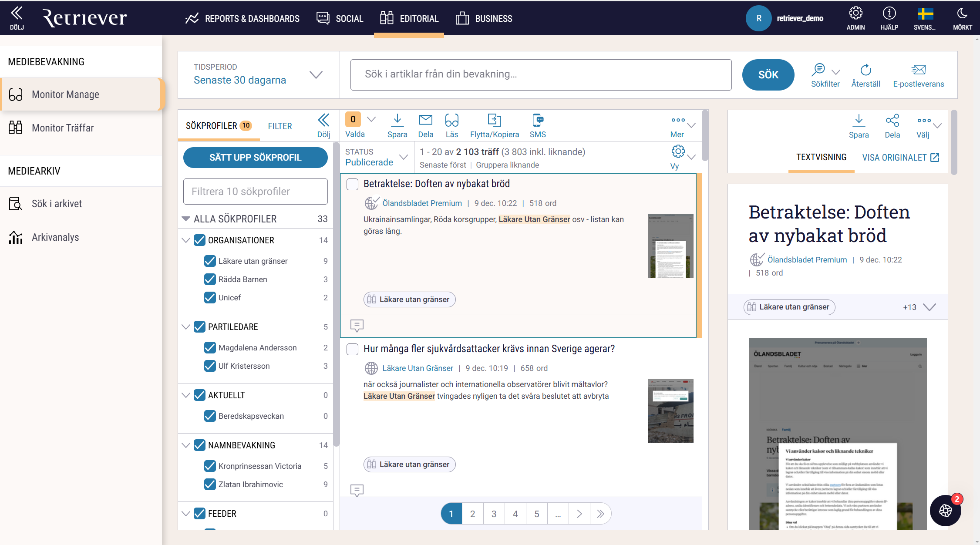980x545 pixels.
Task: Collapse the sidebar with the DÖLJ arrow
Action: 17,18
